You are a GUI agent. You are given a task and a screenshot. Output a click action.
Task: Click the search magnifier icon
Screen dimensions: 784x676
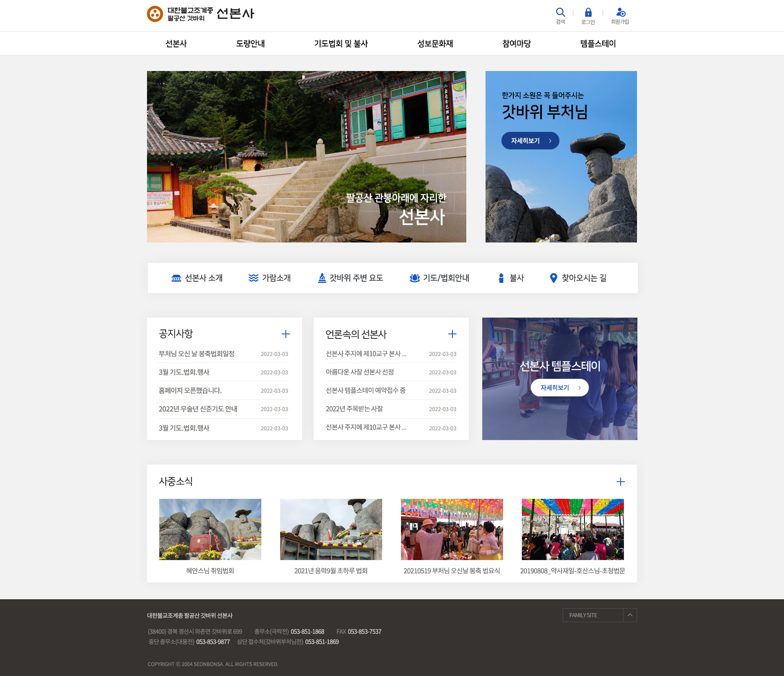coord(560,12)
